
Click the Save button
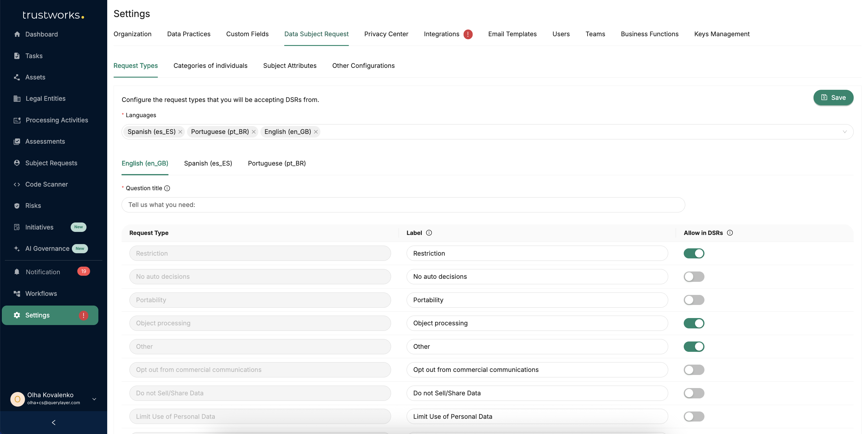point(833,98)
